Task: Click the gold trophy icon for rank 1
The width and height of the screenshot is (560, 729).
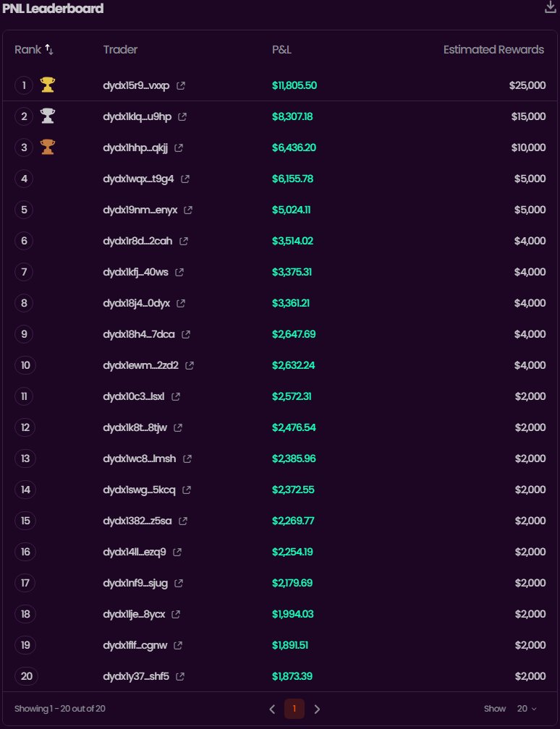Action: pyautogui.click(x=48, y=85)
